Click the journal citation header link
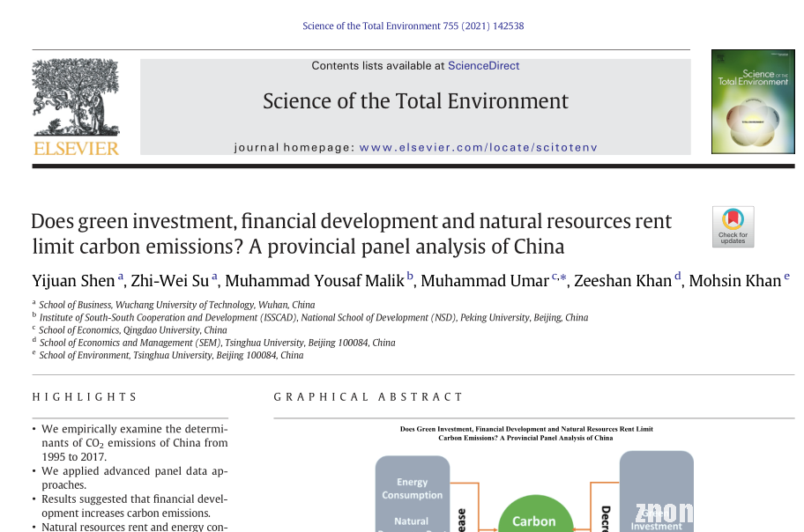The width and height of the screenshot is (804, 532). pos(413,26)
